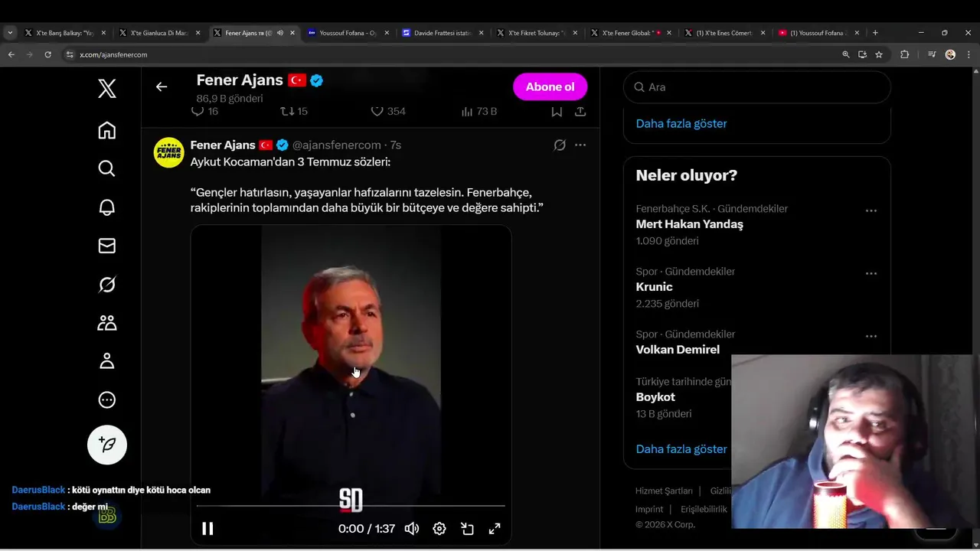Click the Grok explain icon on tweet
The height and width of the screenshot is (551, 980).
(560, 145)
